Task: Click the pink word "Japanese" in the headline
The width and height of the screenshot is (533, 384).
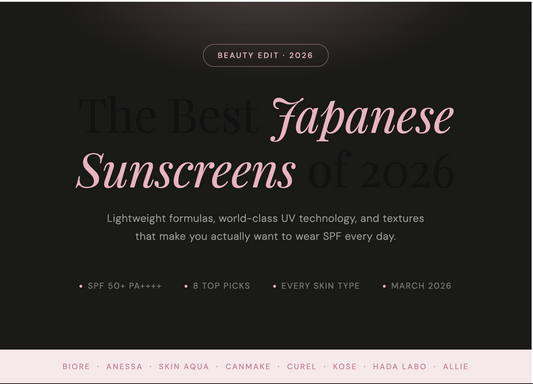Action: click(362, 119)
